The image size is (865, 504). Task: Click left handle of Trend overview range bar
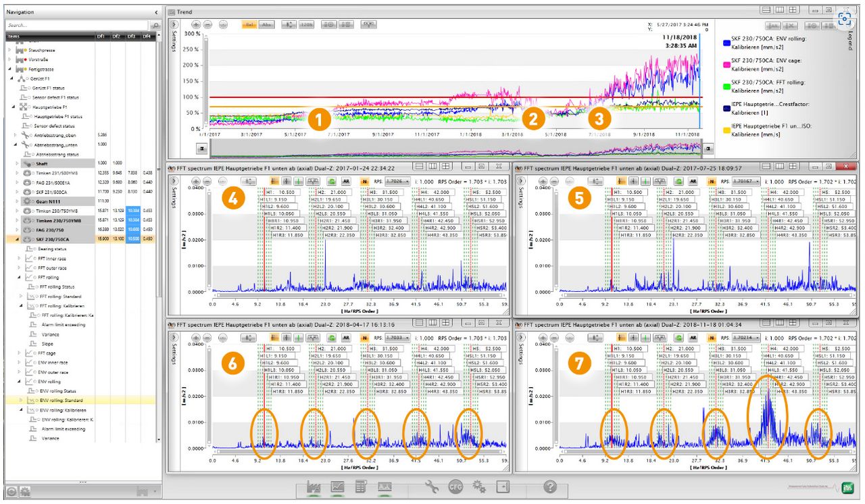(x=202, y=147)
